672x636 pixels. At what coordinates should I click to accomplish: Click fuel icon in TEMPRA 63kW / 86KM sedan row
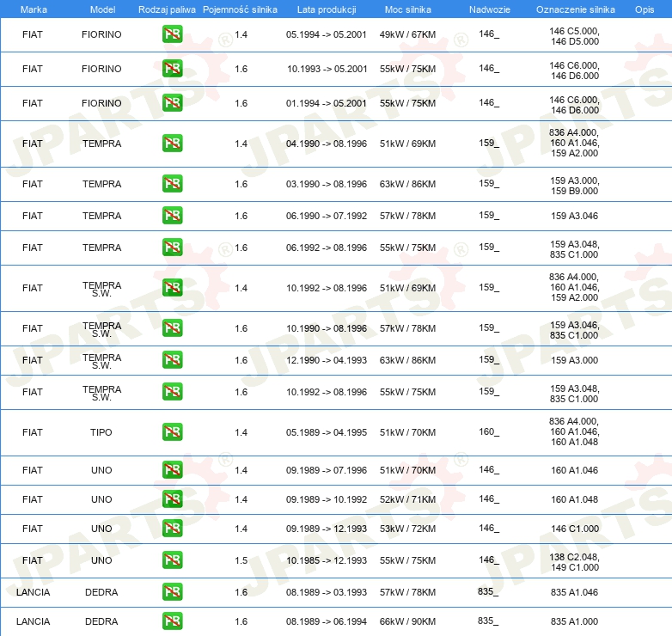point(172,184)
